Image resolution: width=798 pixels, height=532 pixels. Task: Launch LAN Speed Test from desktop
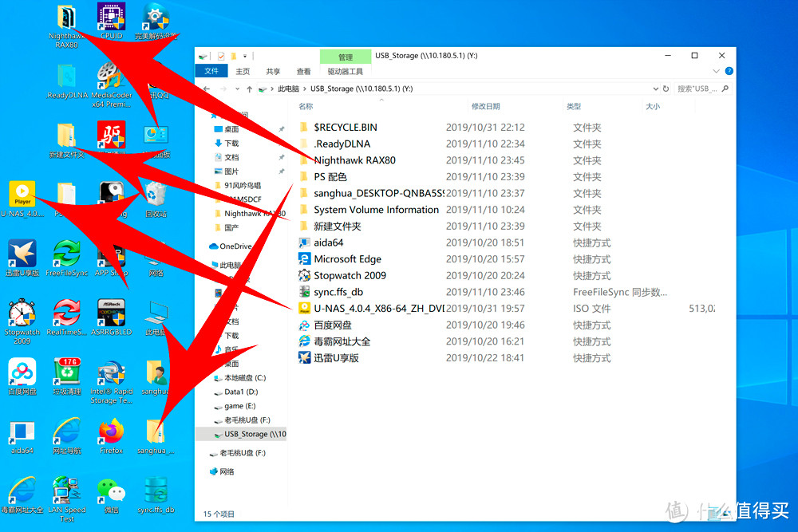tap(67, 499)
